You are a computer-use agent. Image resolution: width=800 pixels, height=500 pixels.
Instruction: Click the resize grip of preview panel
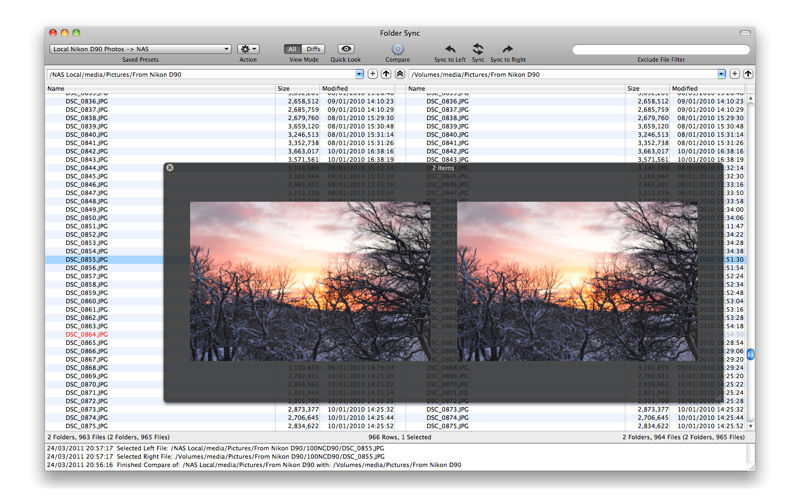[x=719, y=397]
